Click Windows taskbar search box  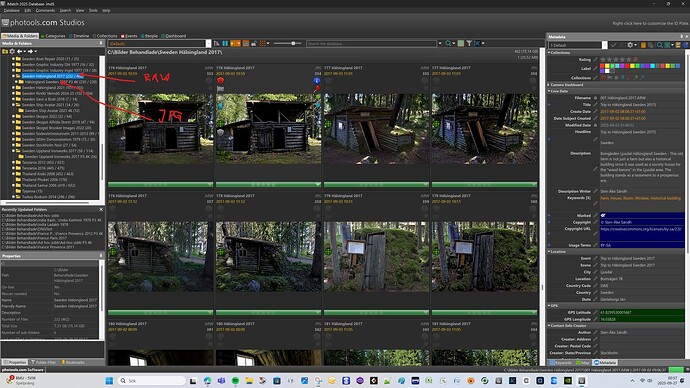tap(152, 381)
